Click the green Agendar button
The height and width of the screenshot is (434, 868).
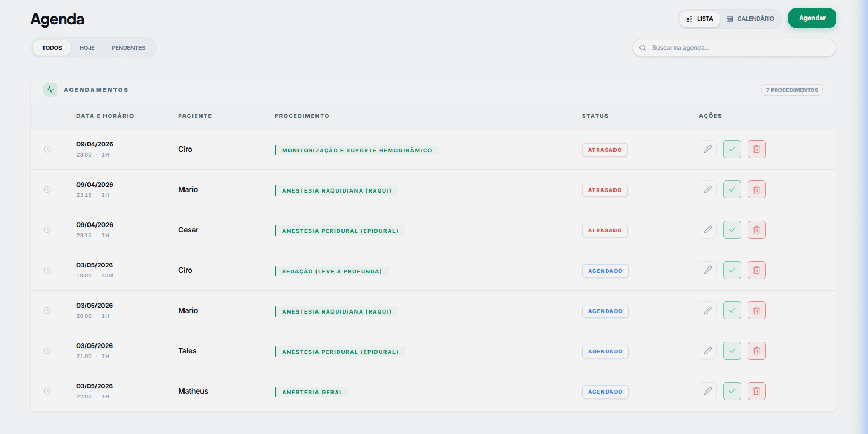pos(812,18)
